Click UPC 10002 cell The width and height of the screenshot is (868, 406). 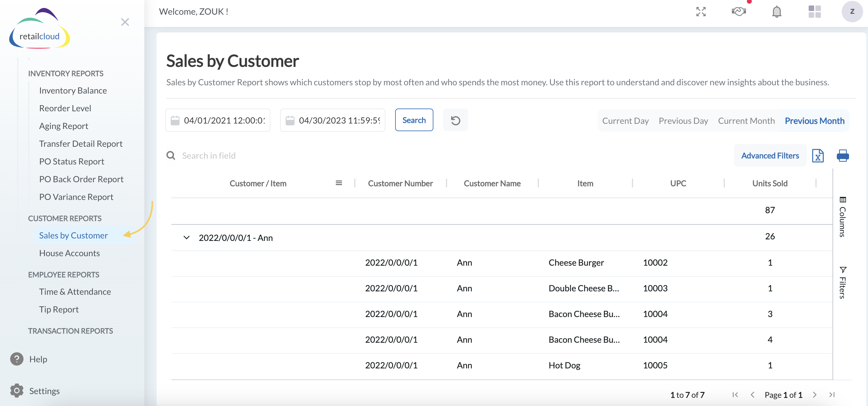click(655, 263)
